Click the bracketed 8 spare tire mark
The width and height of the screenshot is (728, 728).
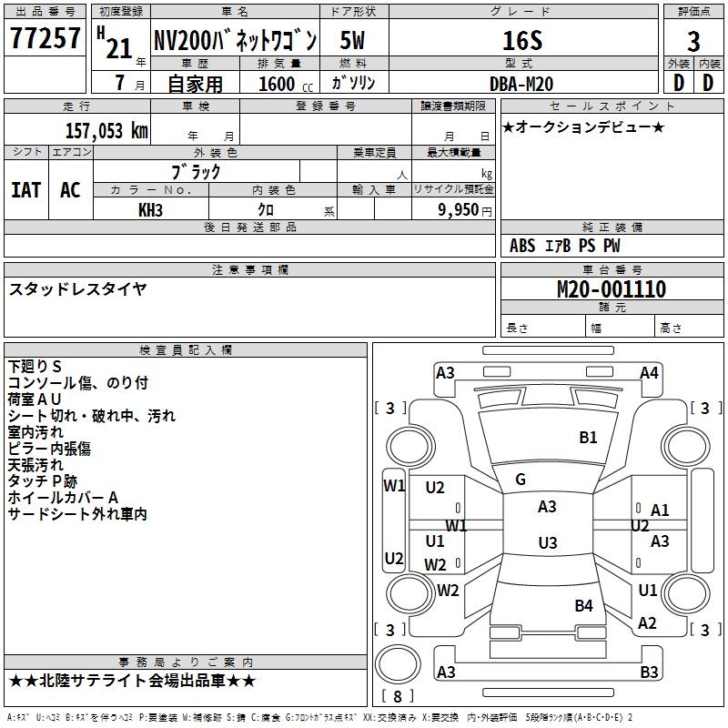397,697
